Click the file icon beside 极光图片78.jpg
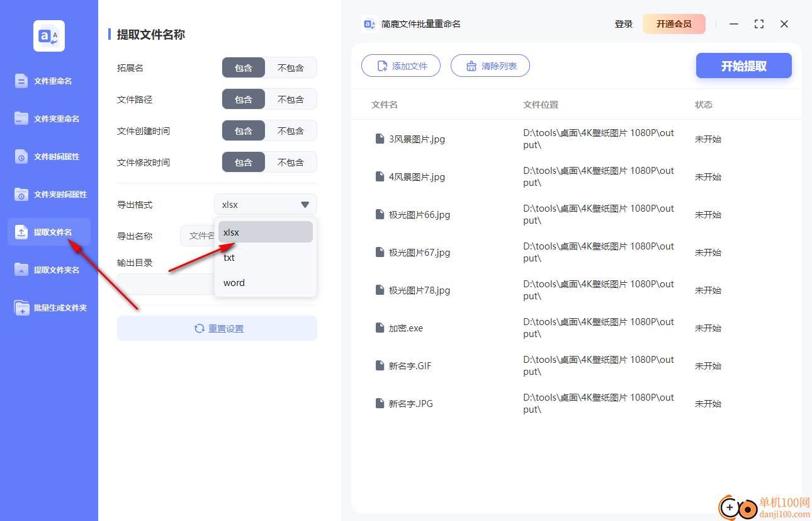 pos(380,290)
